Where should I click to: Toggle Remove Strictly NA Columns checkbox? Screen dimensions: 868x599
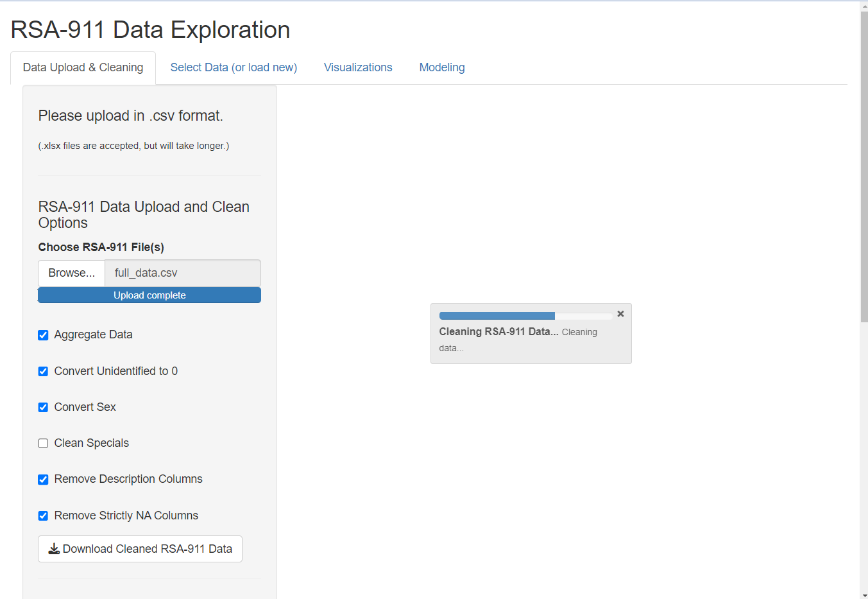point(43,516)
